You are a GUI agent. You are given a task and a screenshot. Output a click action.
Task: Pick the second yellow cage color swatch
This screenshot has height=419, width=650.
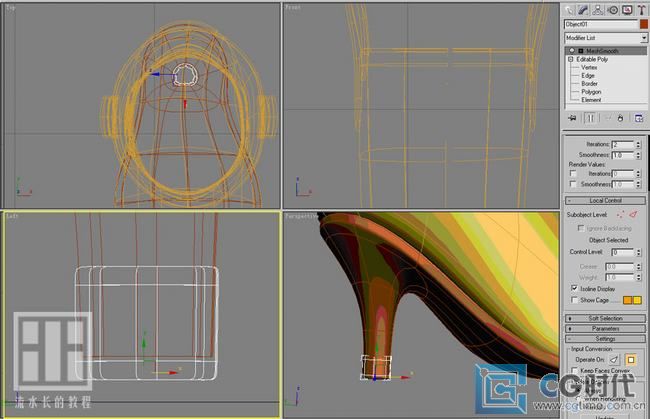637,300
